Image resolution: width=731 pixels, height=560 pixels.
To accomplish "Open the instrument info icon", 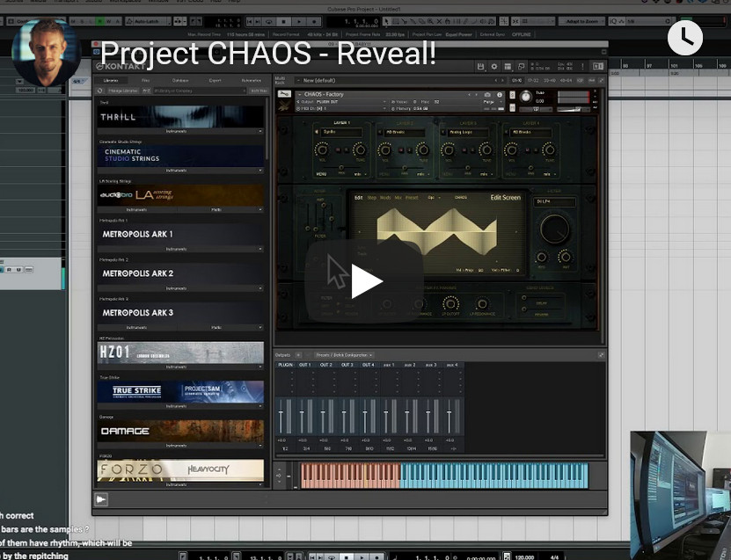I will tap(500, 95).
